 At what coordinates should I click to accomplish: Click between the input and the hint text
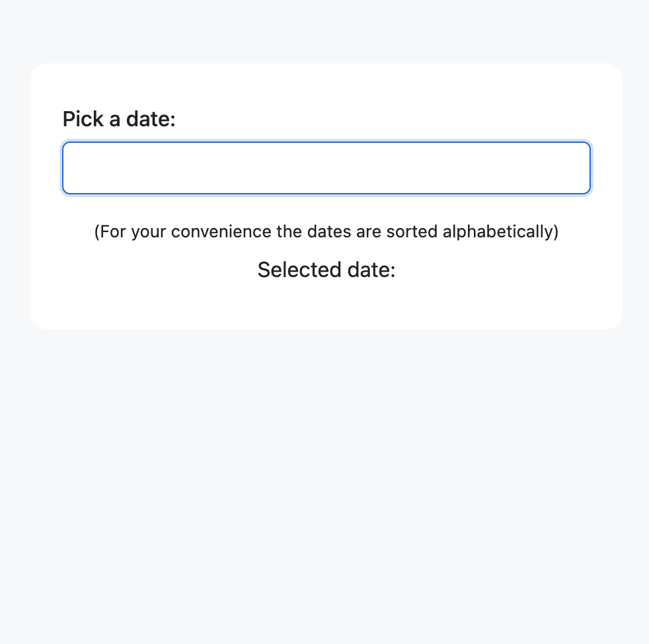coord(326,208)
